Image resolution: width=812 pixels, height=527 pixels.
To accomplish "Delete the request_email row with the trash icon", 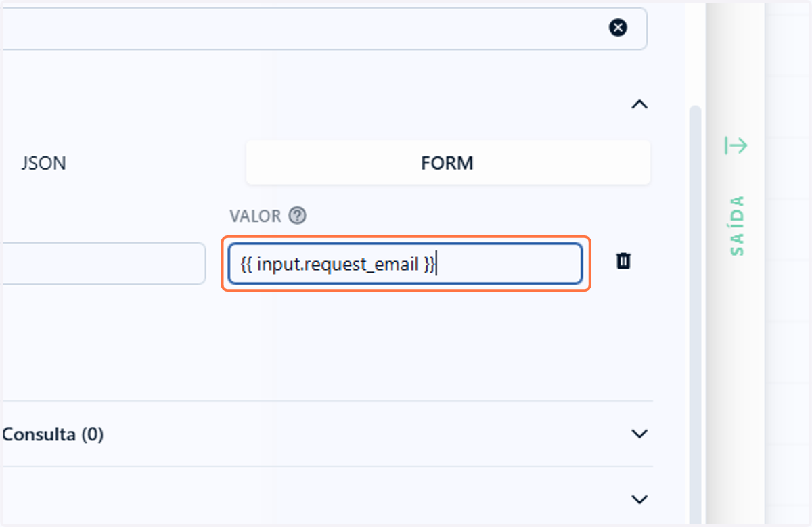I will click(623, 261).
